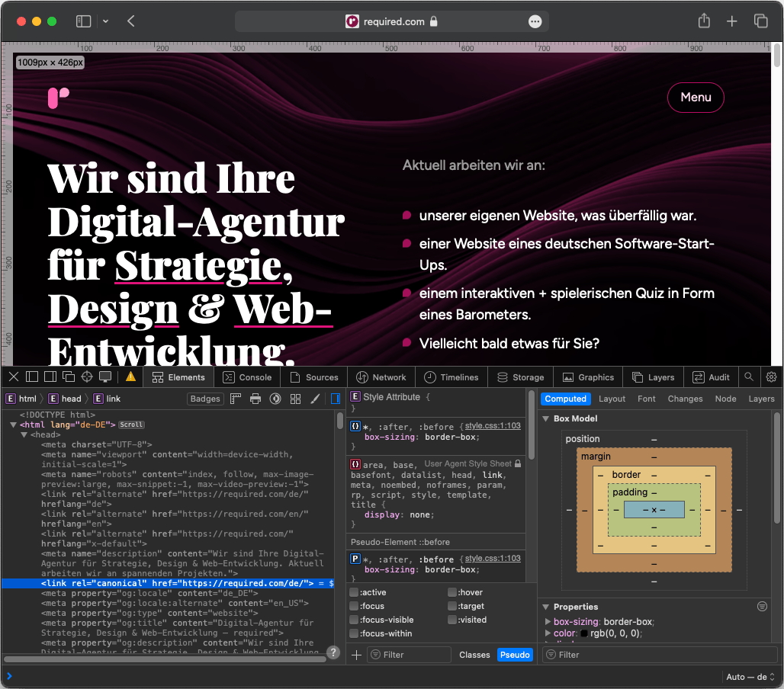Image resolution: width=784 pixels, height=689 pixels.
Task: Enable the :hover pseudo-class checkbox
Action: (x=453, y=591)
